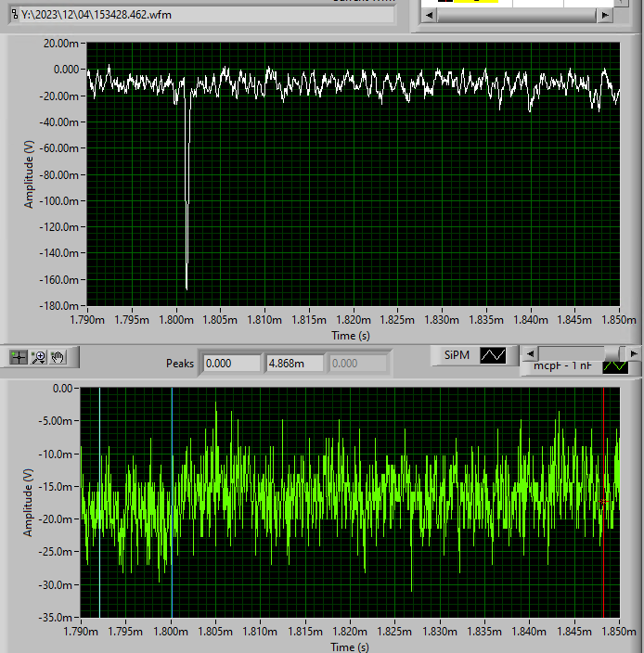Click the SiPM plot legend line icon

tap(493, 355)
